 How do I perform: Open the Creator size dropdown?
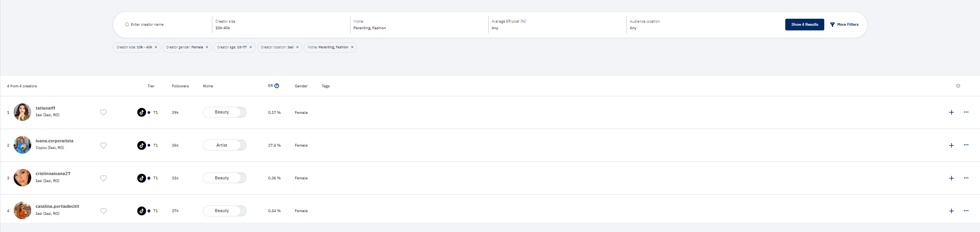(280, 25)
